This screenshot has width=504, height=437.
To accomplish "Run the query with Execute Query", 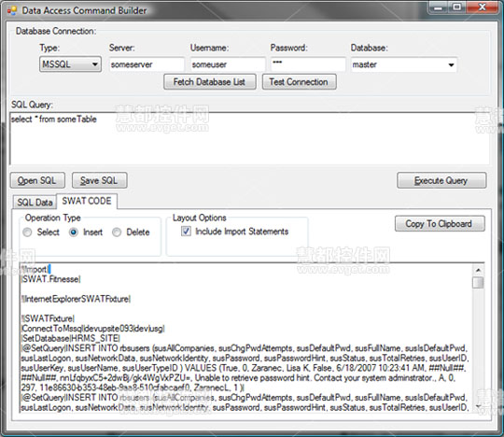I will (x=441, y=181).
